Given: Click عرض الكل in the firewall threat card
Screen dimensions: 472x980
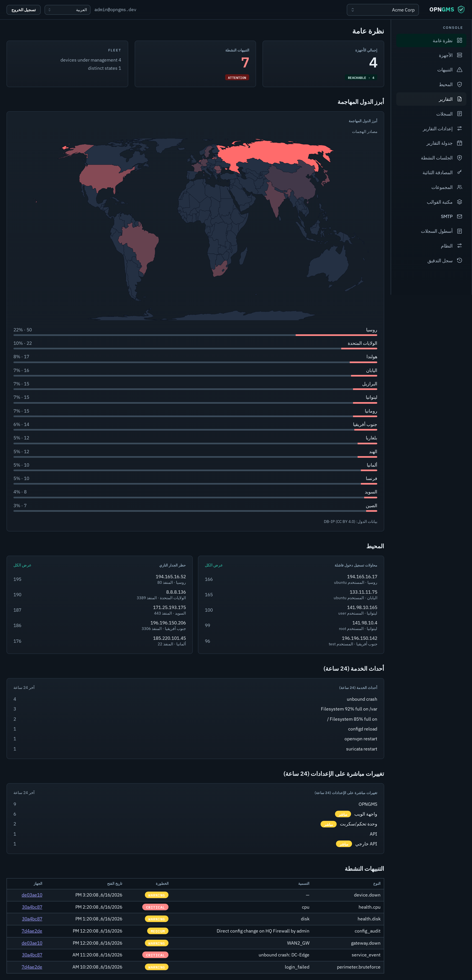Looking at the screenshot, I should point(22,565).
